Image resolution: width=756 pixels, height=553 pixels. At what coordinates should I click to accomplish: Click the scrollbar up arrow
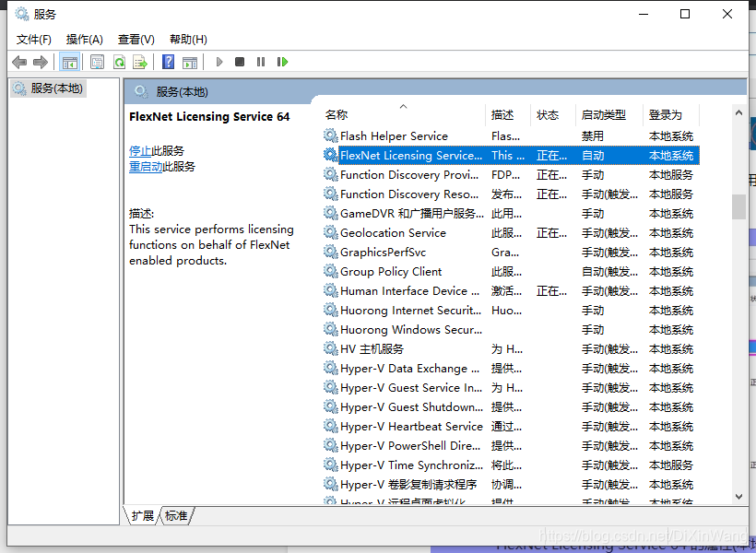click(738, 112)
